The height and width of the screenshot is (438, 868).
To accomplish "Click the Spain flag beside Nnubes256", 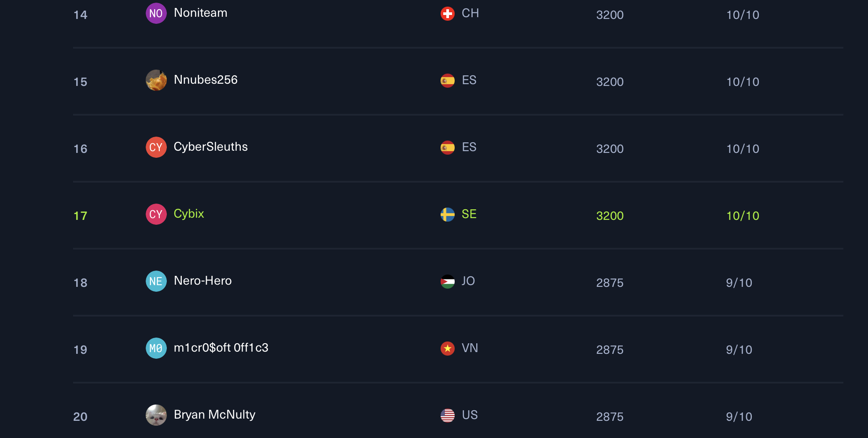I will click(447, 81).
